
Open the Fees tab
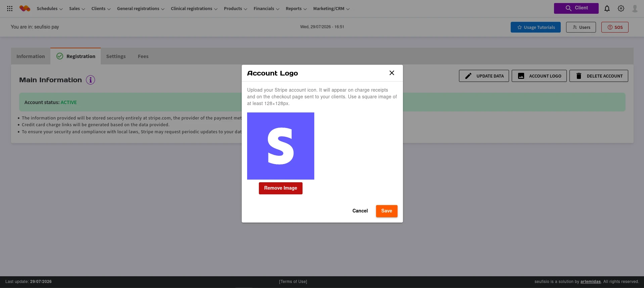[x=143, y=56]
